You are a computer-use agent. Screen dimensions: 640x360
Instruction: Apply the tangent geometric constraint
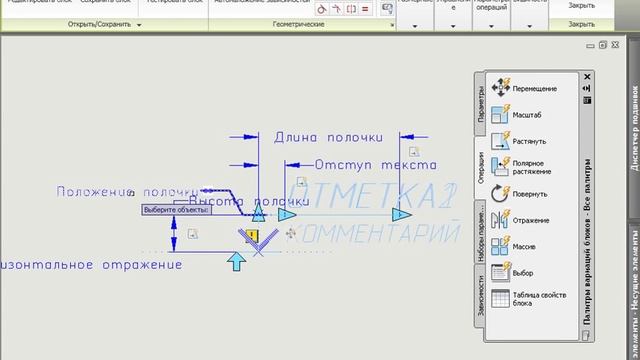(x=322, y=9)
